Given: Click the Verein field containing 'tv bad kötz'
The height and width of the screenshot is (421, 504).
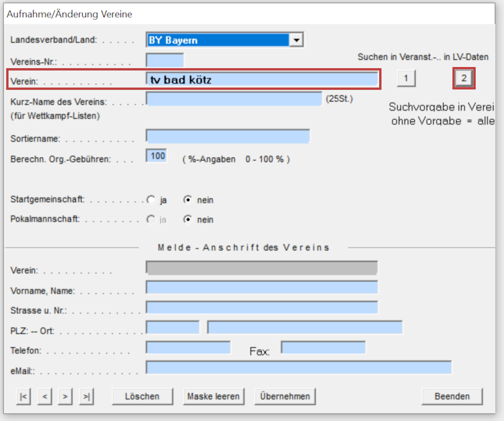Looking at the screenshot, I should pos(262,79).
